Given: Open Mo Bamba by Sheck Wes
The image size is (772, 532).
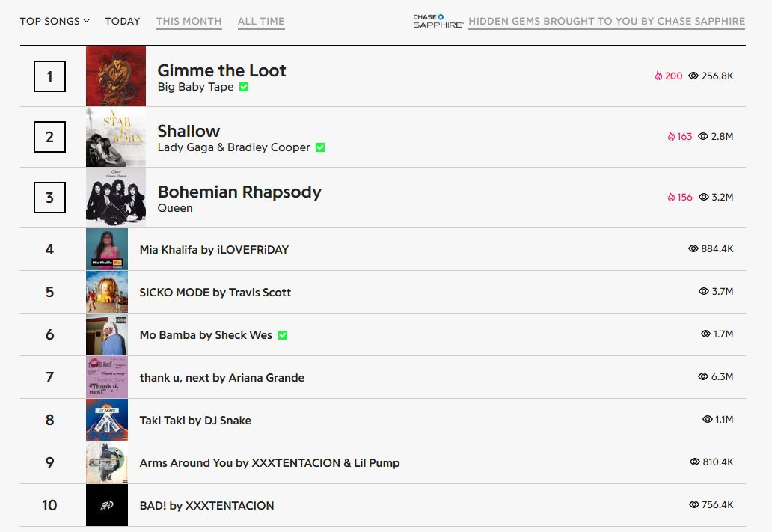Looking at the screenshot, I should coord(206,335).
